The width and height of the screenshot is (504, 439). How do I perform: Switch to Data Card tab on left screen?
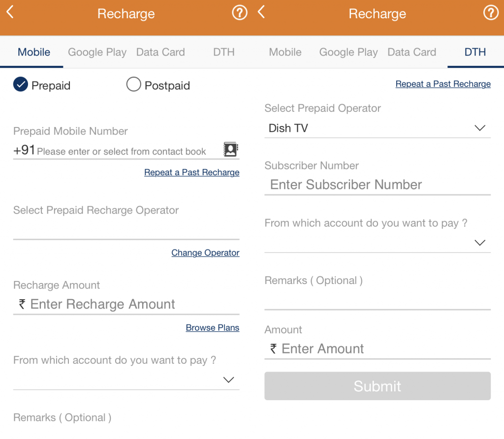tap(160, 52)
